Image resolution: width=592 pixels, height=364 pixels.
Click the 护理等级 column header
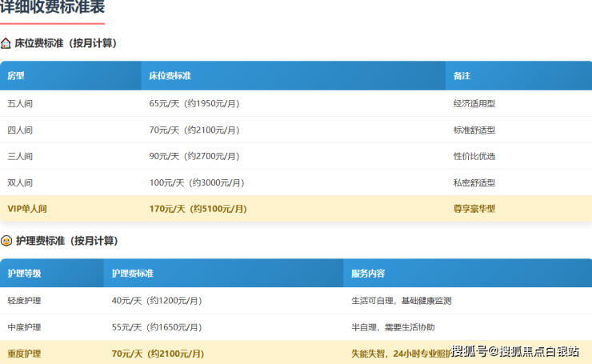52,273
